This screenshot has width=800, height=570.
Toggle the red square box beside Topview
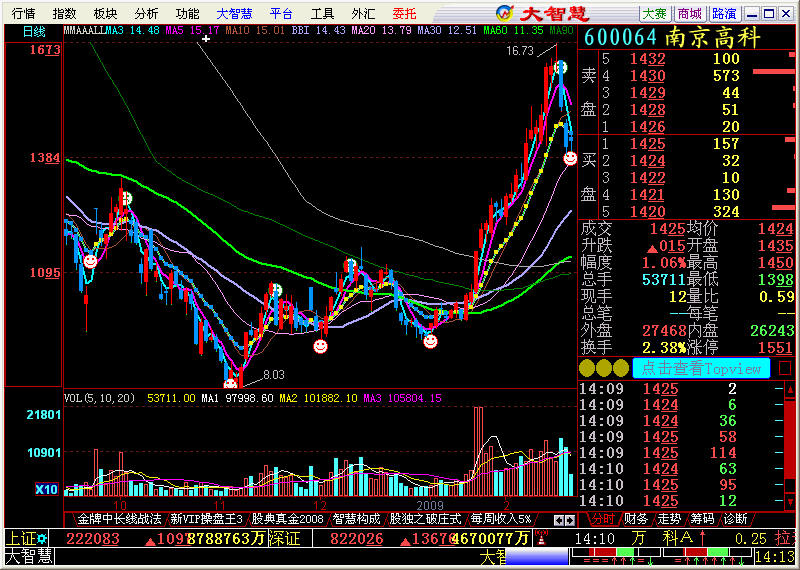click(785, 368)
